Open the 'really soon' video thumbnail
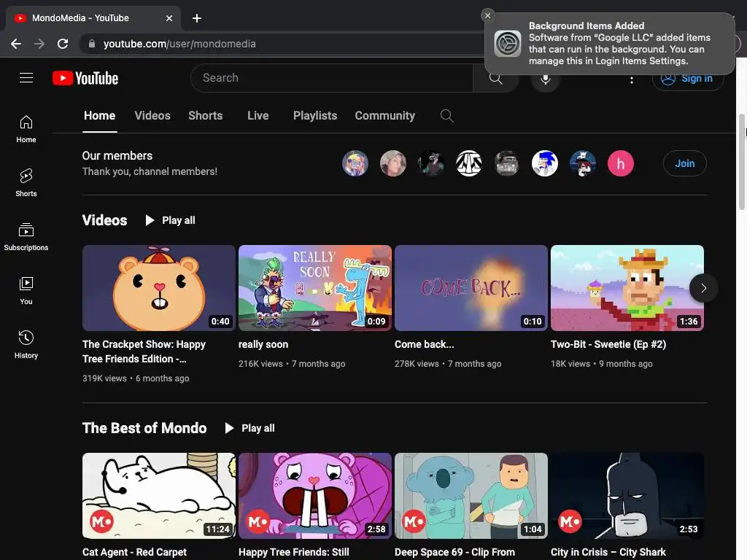747x560 pixels. 315,287
